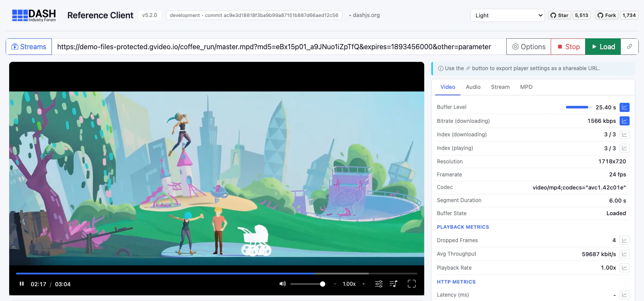The image size is (644, 301).
Task: Click the 1,734 fork count
Action: click(x=629, y=15)
